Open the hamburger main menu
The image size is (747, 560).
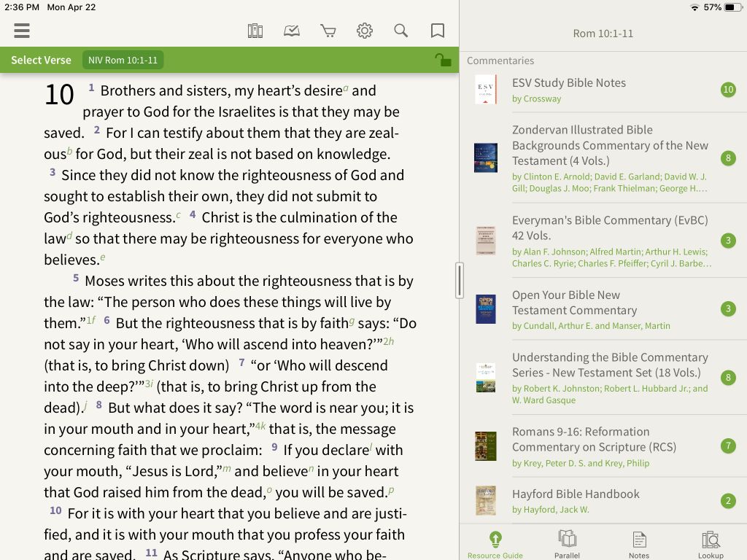22,31
